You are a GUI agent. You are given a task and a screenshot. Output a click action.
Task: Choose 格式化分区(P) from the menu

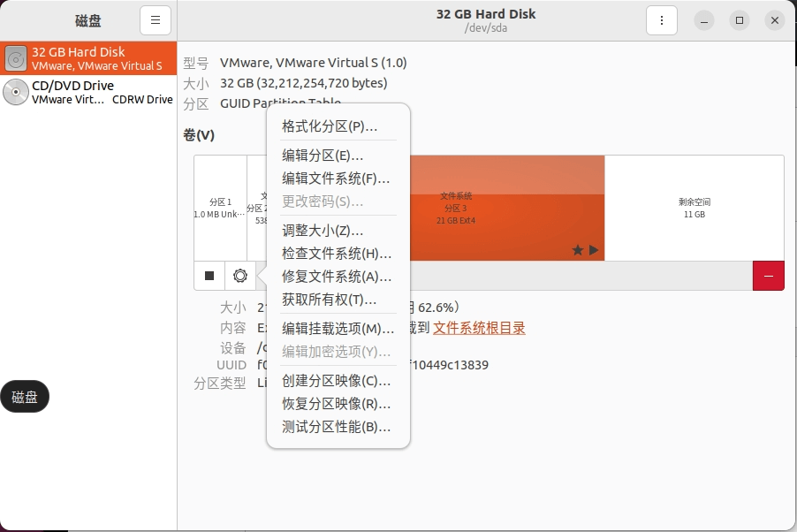330,126
